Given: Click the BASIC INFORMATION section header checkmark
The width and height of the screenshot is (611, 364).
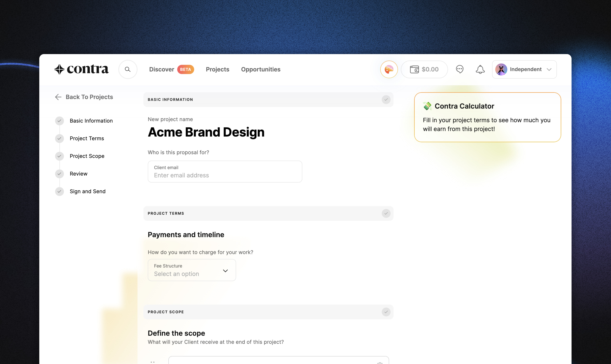Looking at the screenshot, I should [x=386, y=100].
